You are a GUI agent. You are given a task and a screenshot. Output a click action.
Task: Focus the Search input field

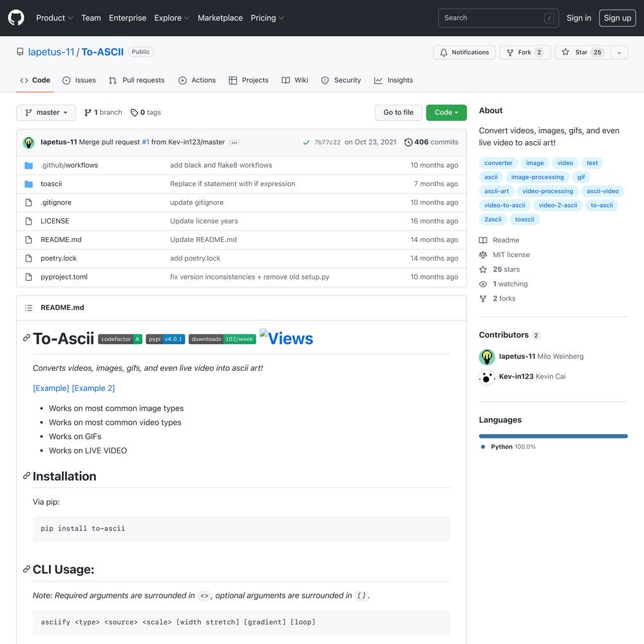point(498,18)
